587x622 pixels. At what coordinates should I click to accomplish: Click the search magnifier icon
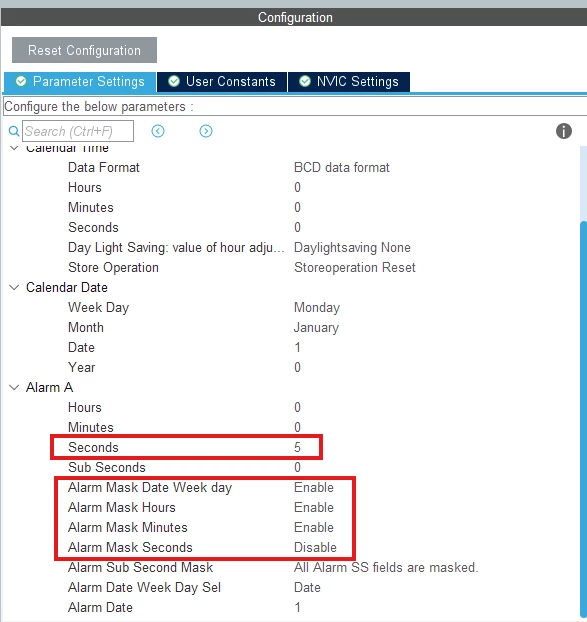coord(14,131)
